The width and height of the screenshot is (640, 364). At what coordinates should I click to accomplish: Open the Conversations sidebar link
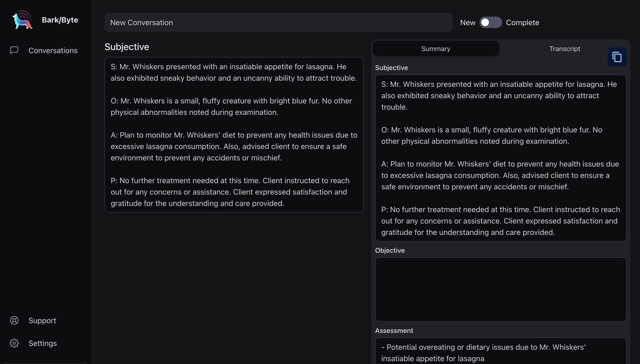pyautogui.click(x=53, y=51)
